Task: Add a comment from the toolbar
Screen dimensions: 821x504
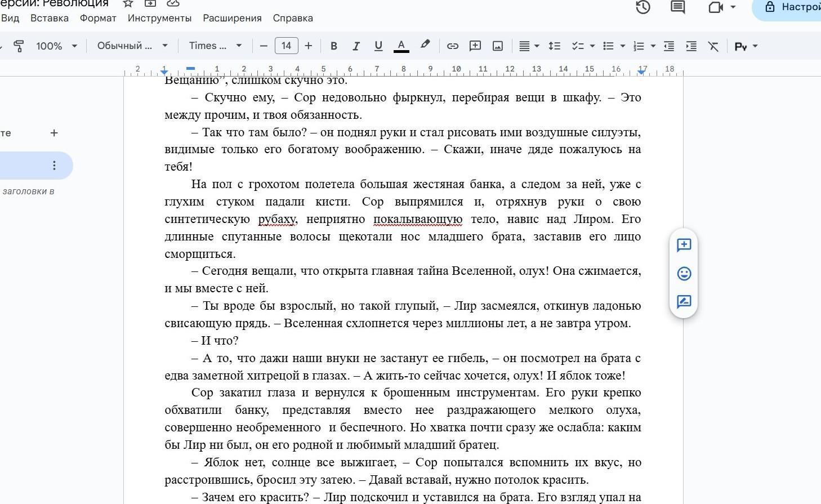Action: coord(475,46)
